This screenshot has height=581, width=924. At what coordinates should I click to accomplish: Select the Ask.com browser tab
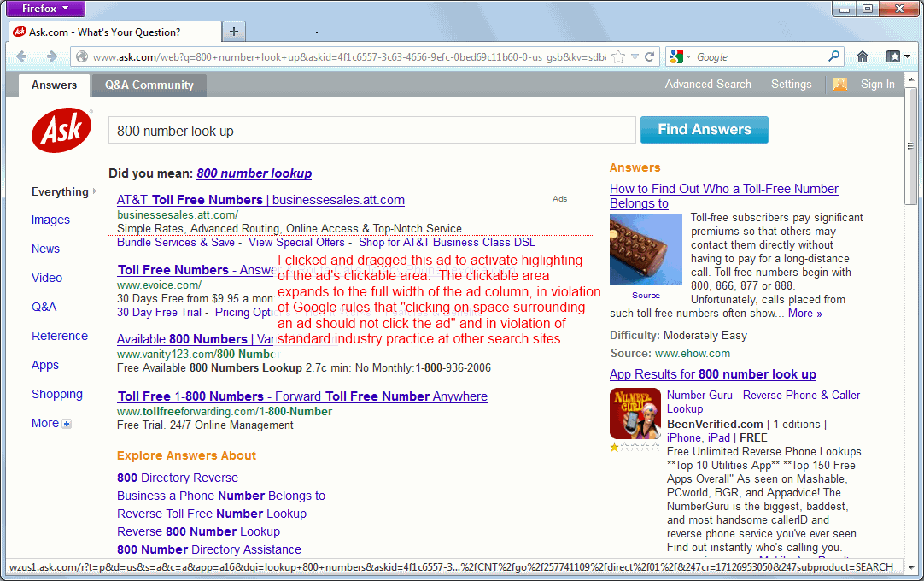tap(115, 32)
